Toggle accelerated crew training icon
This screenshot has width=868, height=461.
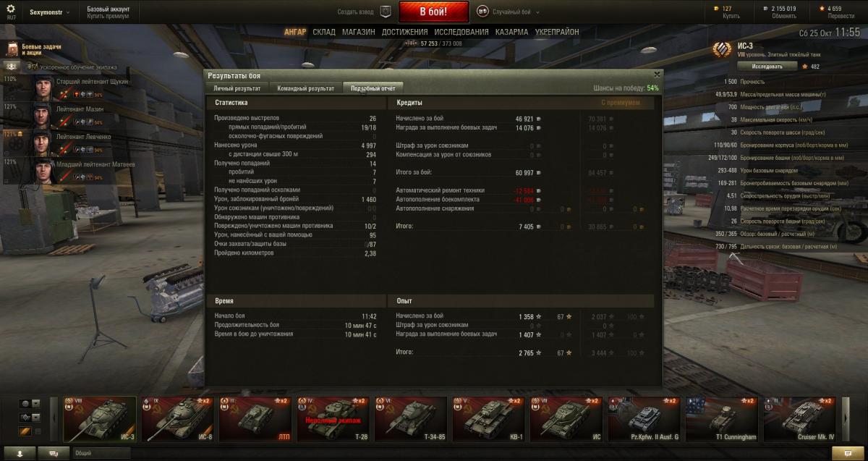[33, 67]
